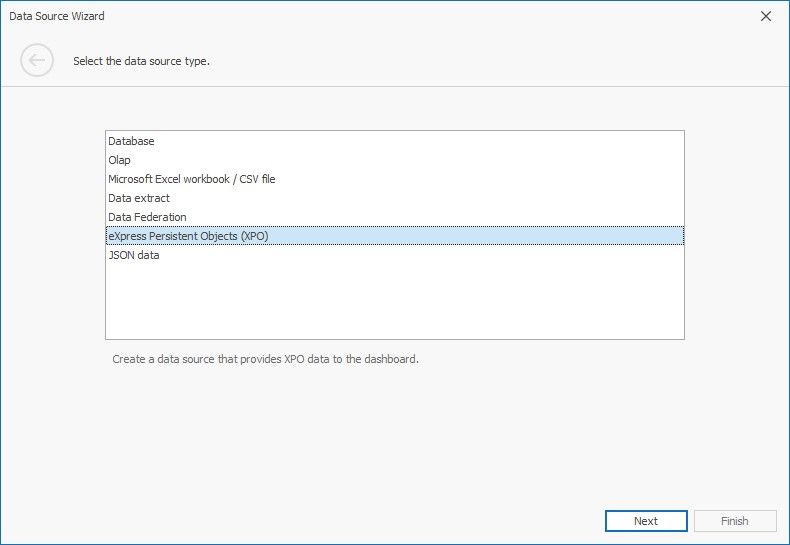Pick the Data extract option
This screenshot has height=545, width=790.
(x=138, y=198)
